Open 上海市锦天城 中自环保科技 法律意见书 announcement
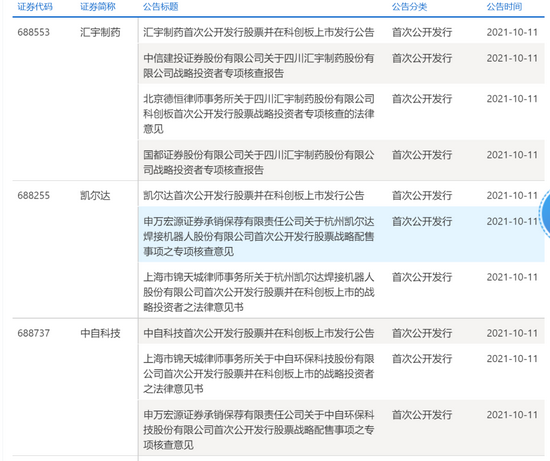 coord(259,374)
